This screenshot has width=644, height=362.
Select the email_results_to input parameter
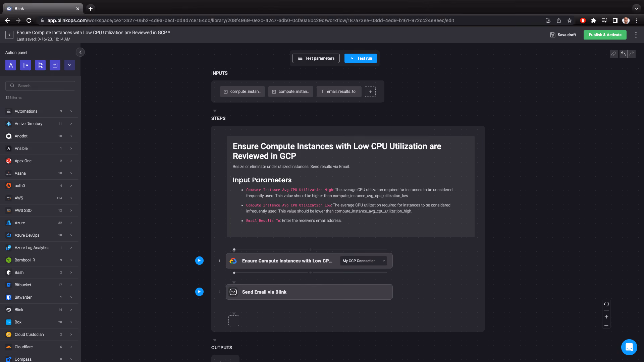tap(339, 92)
